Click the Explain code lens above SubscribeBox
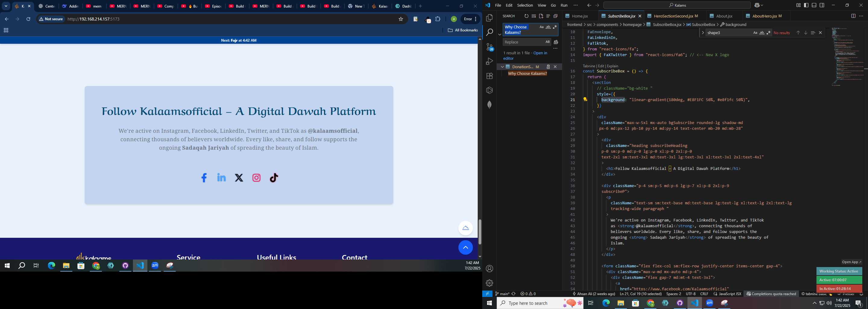The image size is (868, 309). point(613,66)
